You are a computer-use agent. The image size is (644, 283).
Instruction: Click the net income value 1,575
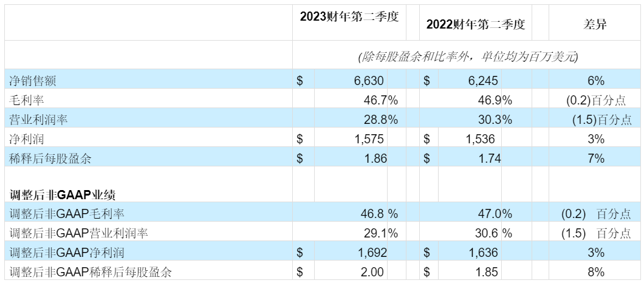coord(368,139)
